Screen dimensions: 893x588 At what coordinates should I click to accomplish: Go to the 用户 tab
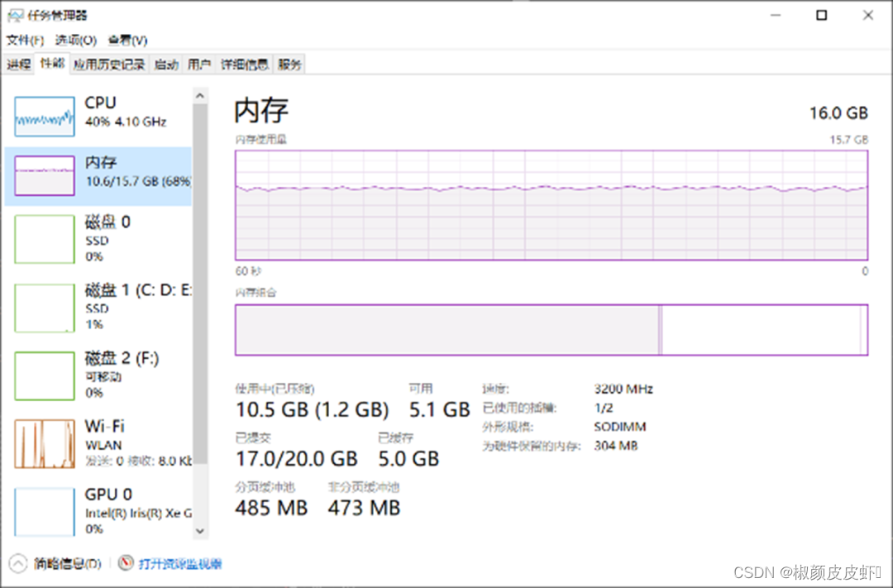(x=199, y=65)
